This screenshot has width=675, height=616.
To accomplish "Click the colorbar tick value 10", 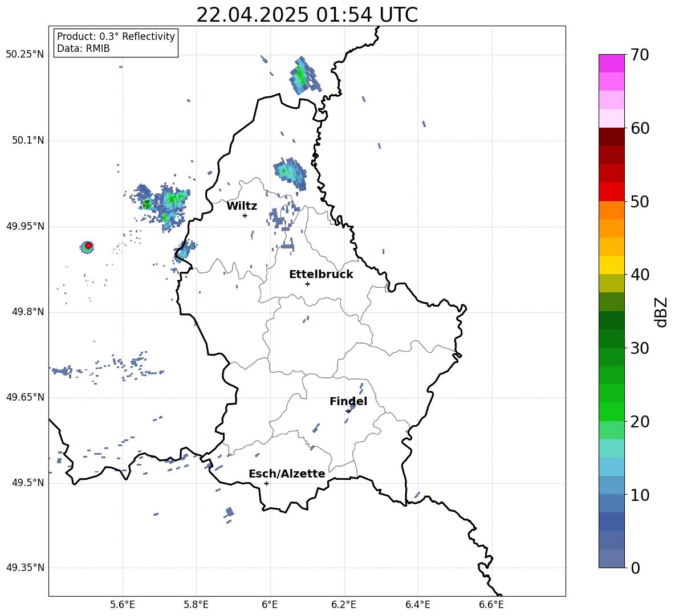I will point(640,495).
